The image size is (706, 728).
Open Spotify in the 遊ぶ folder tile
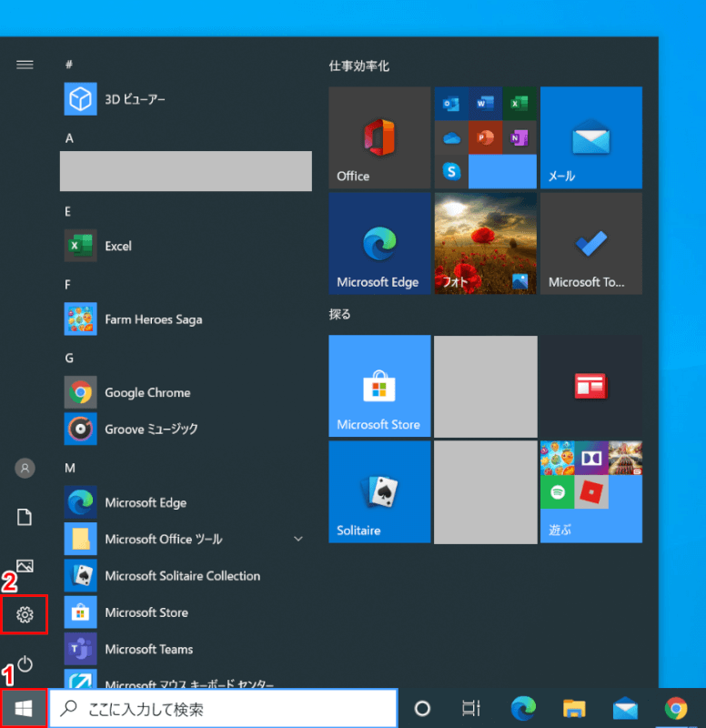point(558,491)
